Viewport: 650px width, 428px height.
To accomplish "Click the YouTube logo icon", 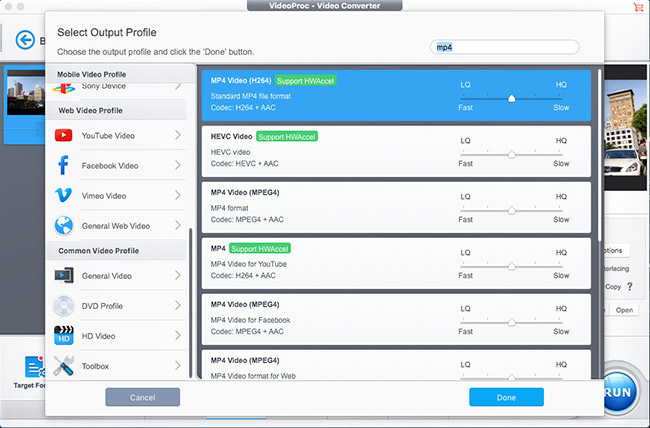I will [x=63, y=135].
